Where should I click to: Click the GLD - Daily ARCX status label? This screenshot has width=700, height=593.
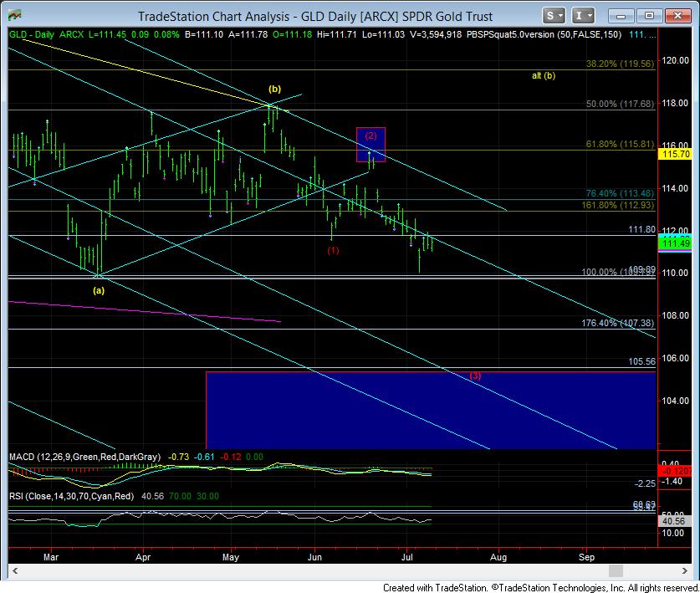point(47,34)
